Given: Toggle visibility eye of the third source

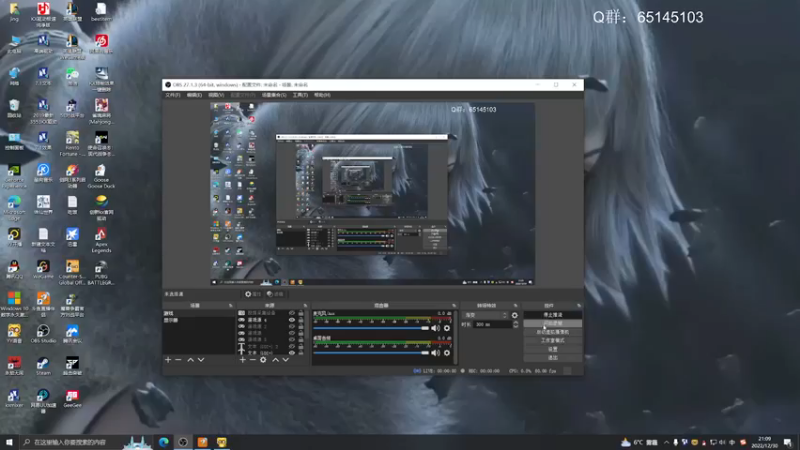Looking at the screenshot, I should pos(292,327).
